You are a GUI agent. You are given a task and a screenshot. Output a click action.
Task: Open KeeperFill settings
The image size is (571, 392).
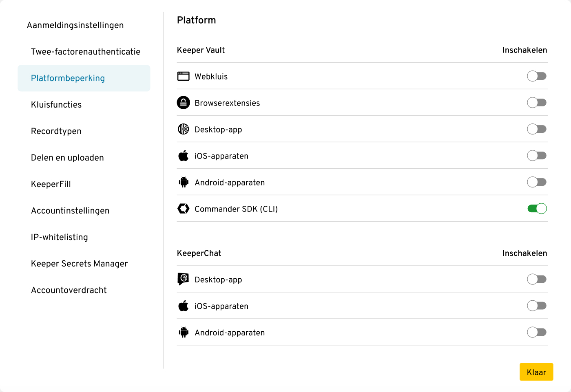click(51, 184)
